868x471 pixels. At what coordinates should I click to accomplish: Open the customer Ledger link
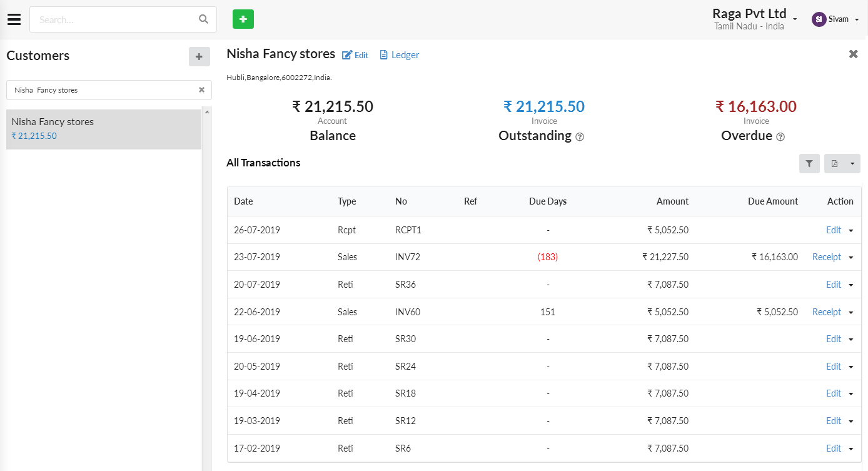400,55
